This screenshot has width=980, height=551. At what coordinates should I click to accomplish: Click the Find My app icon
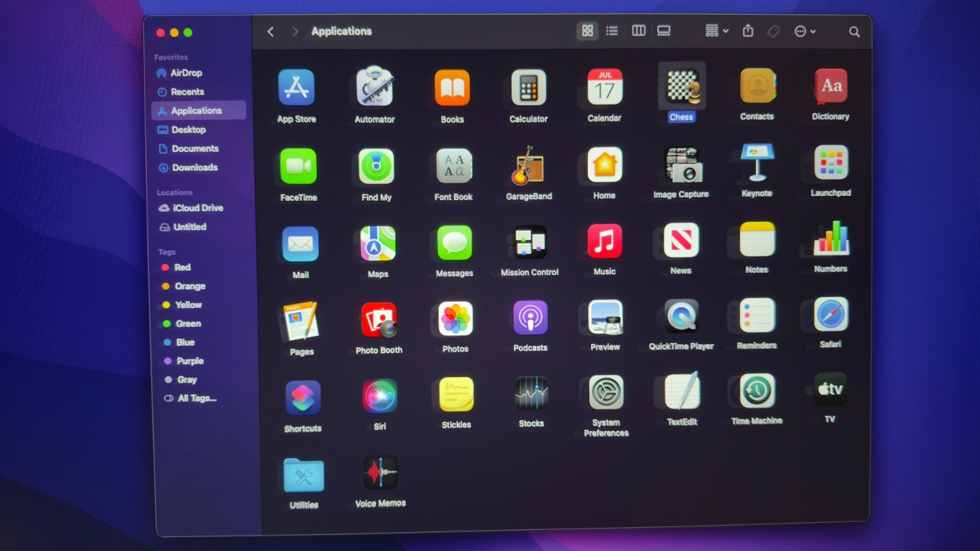(x=376, y=166)
